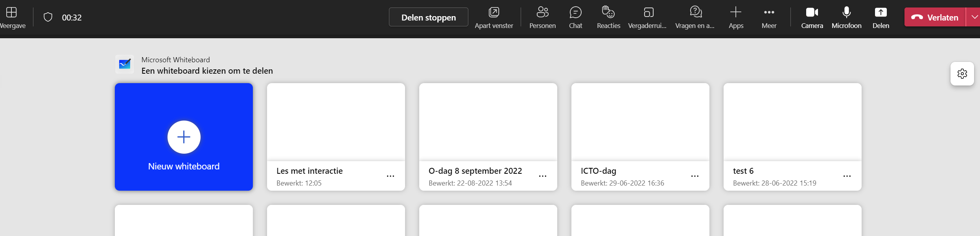Screen dimensions: 980x236
Task: Open the Reacties menu
Action: point(608,17)
